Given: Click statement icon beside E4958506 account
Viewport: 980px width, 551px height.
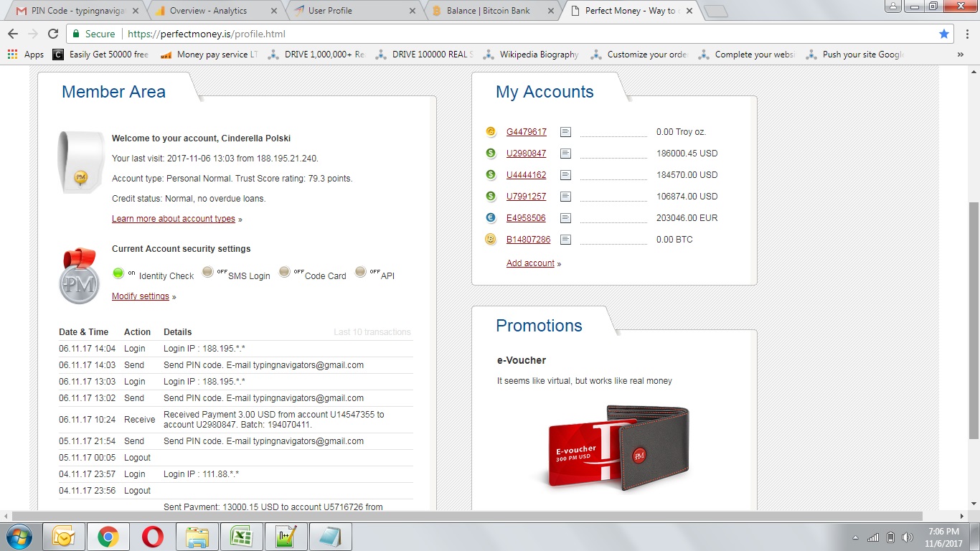Looking at the screenshot, I should [566, 218].
